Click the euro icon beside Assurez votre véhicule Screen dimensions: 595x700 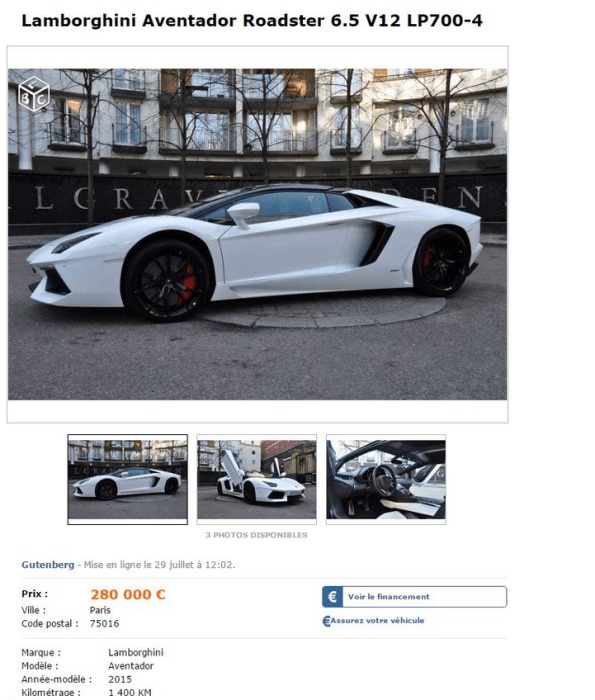[x=326, y=621]
